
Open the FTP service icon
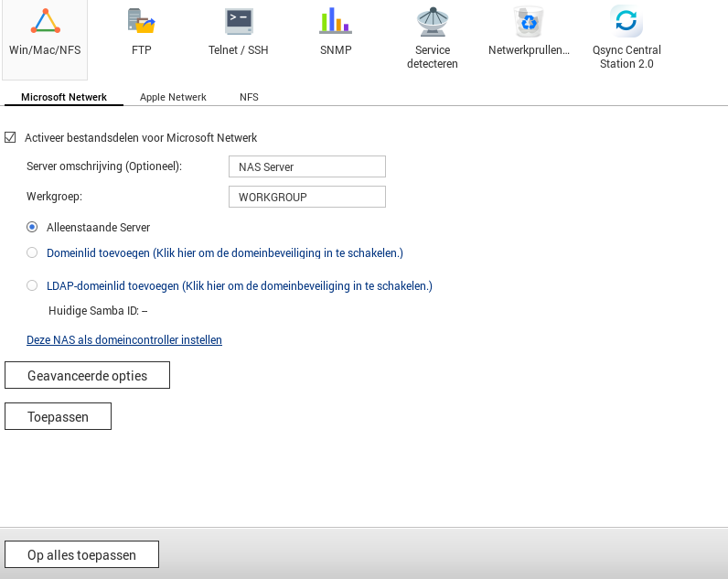coord(141,22)
